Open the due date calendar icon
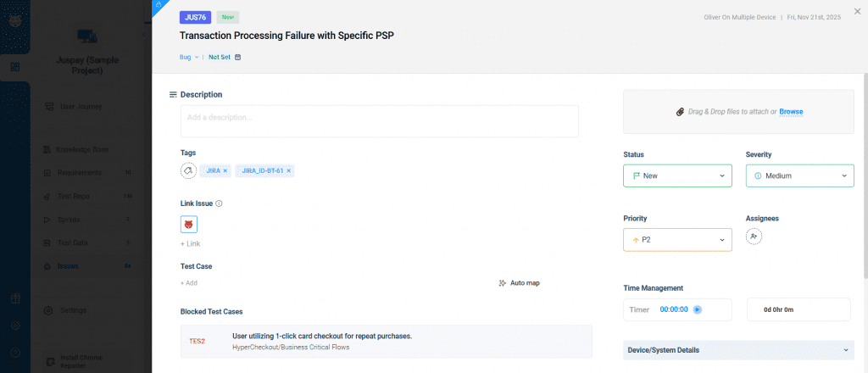The height and width of the screenshot is (373, 868). click(238, 58)
